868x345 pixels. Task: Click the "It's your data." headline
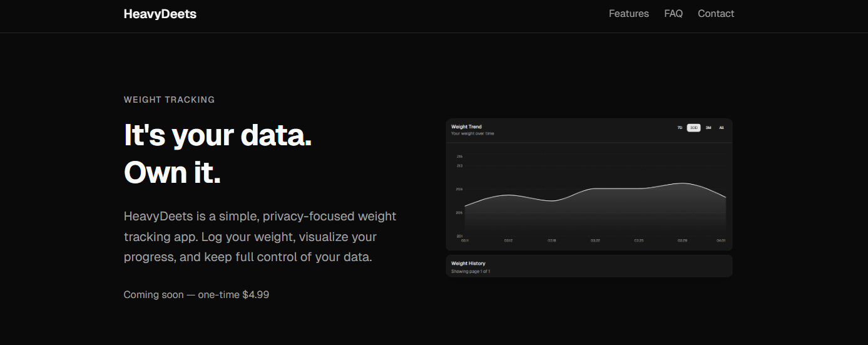218,135
